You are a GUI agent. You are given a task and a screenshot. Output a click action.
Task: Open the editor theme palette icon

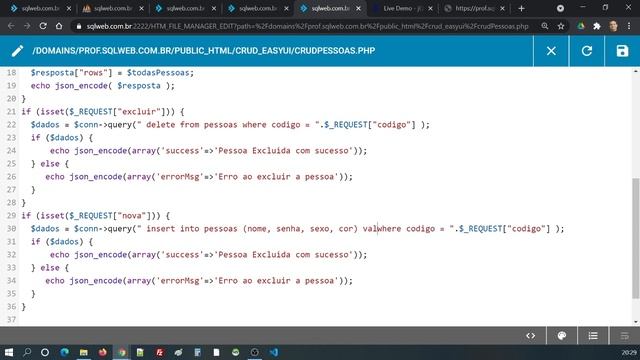[x=562, y=336]
